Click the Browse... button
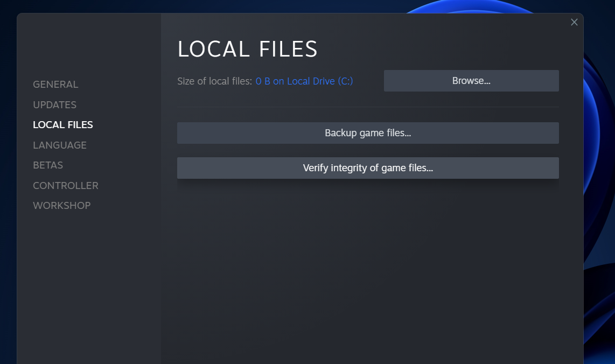Viewport: 615px width, 364px height. point(471,81)
